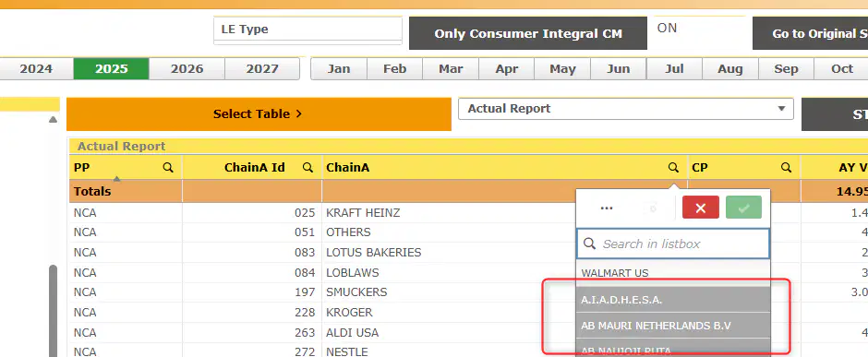The width and height of the screenshot is (868, 357).
Task: Click the OTHERS cell in ChainA column
Action: (x=348, y=232)
